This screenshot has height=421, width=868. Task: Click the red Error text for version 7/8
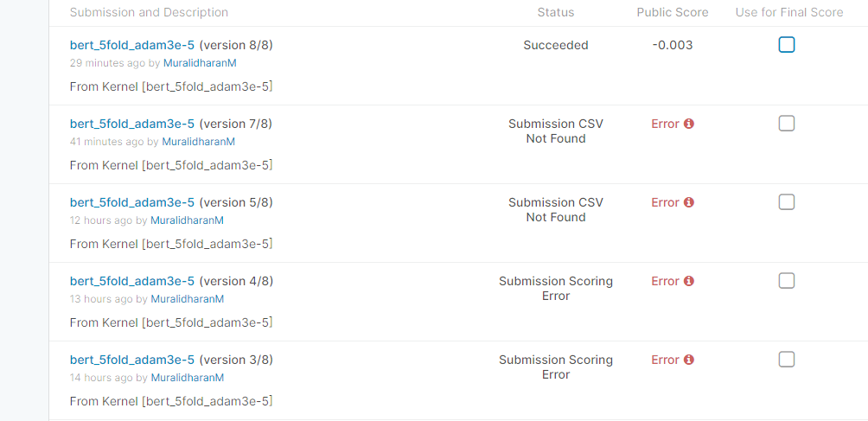point(666,124)
